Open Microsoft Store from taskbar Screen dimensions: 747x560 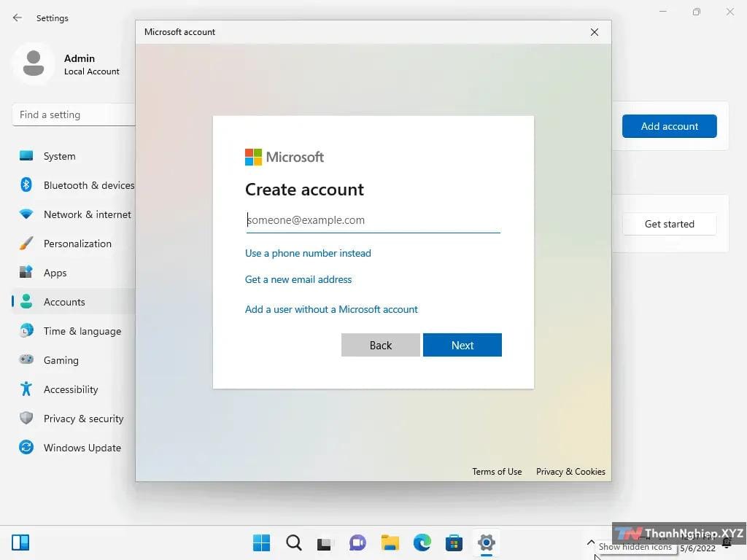[x=454, y=542]
